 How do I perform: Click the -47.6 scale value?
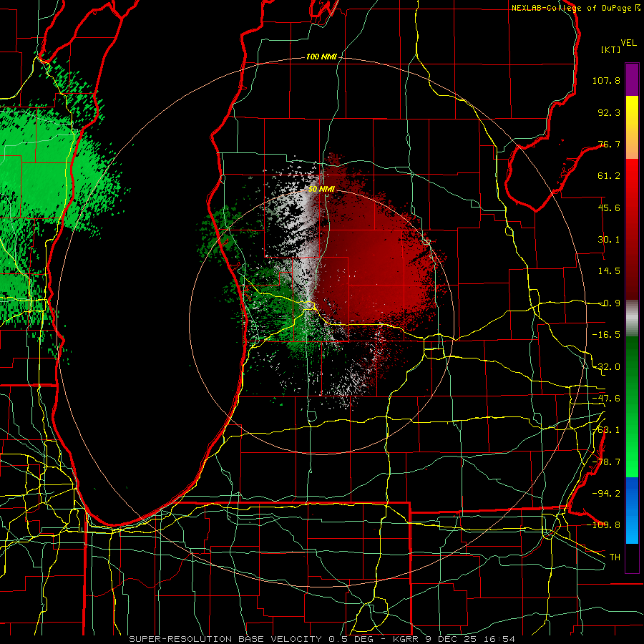(x=606, y=399)
